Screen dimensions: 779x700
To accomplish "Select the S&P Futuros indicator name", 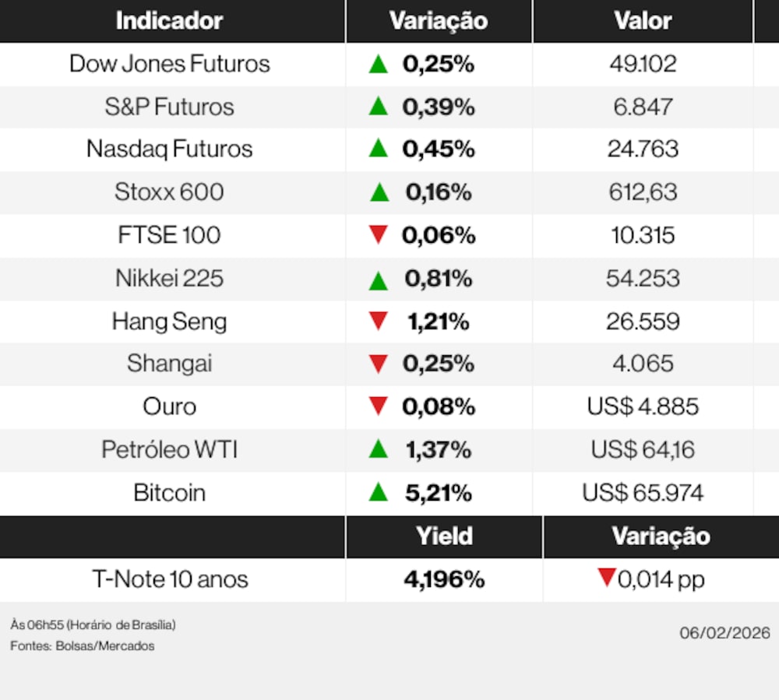I will coord(169,107).
